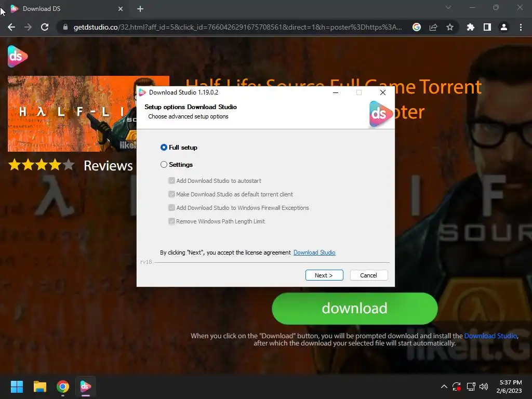
Task: Open the Windows Start menu
Action: coord(17,387)
